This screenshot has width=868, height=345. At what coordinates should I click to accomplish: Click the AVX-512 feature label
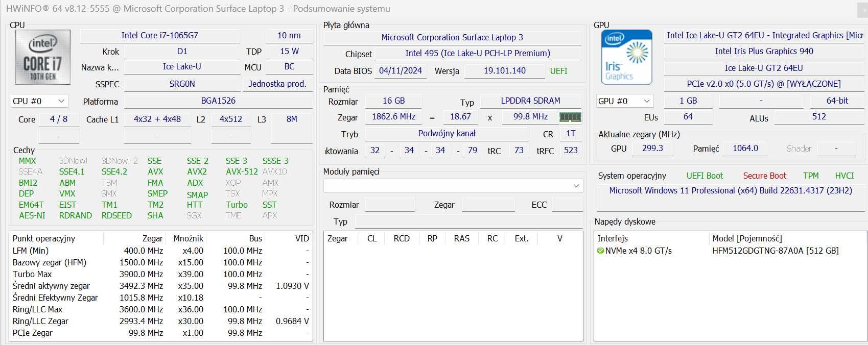(242, 171)
